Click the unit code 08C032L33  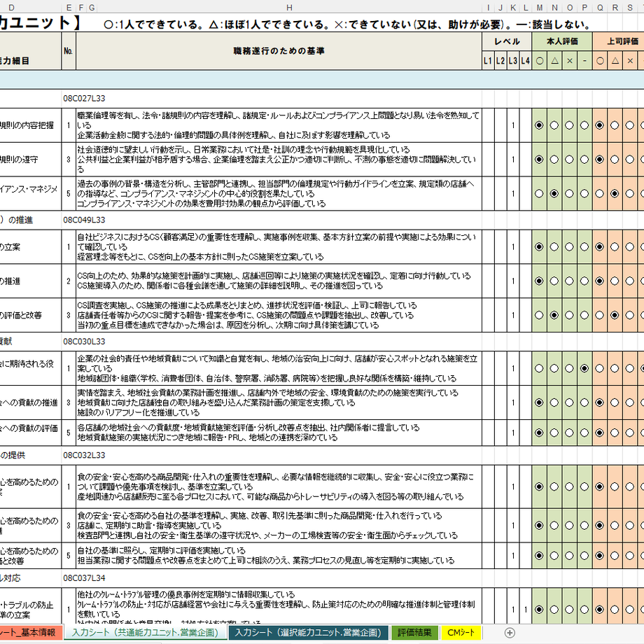[84, 456]
